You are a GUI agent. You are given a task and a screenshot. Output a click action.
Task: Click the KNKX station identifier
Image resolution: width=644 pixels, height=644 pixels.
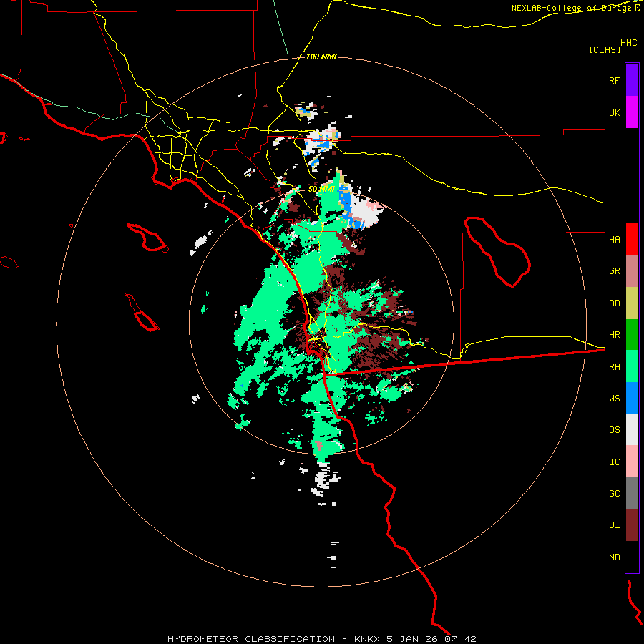pyautogui.click(x=368, y=639)
